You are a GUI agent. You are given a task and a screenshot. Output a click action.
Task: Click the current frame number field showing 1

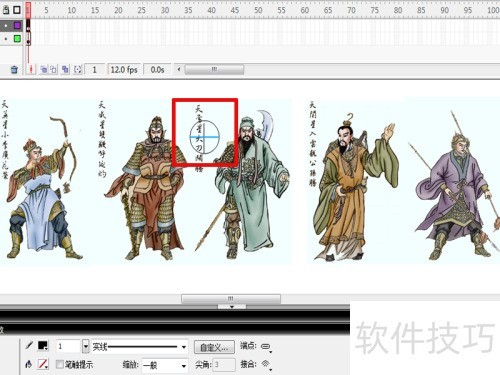[x=95, y=70]
